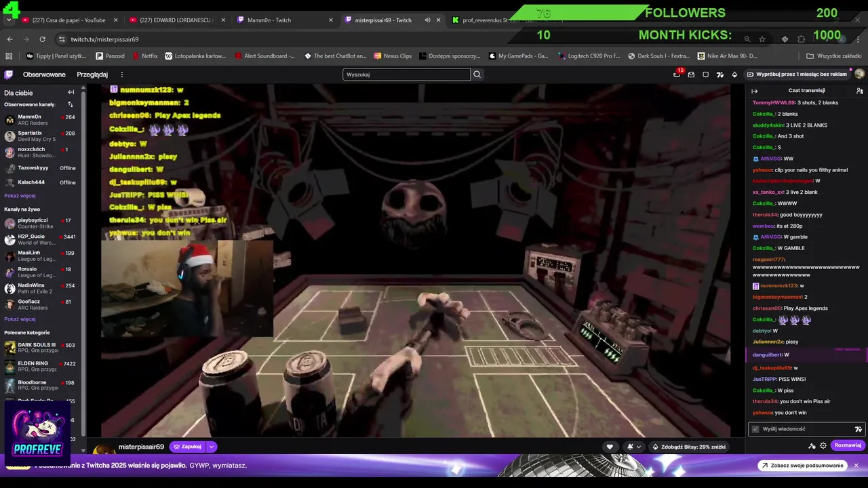Click Wypróbuj przez 1 miesiąc bez reklam
The width and height of the screenshot is (868, 488).
click(x=797, y=75)
